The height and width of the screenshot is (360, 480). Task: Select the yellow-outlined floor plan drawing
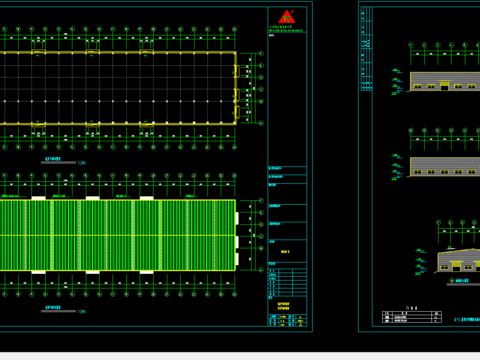coord(118,88)
